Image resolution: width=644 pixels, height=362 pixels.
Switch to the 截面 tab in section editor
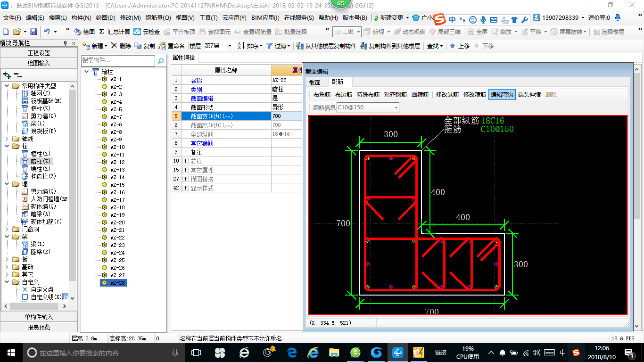315,82
